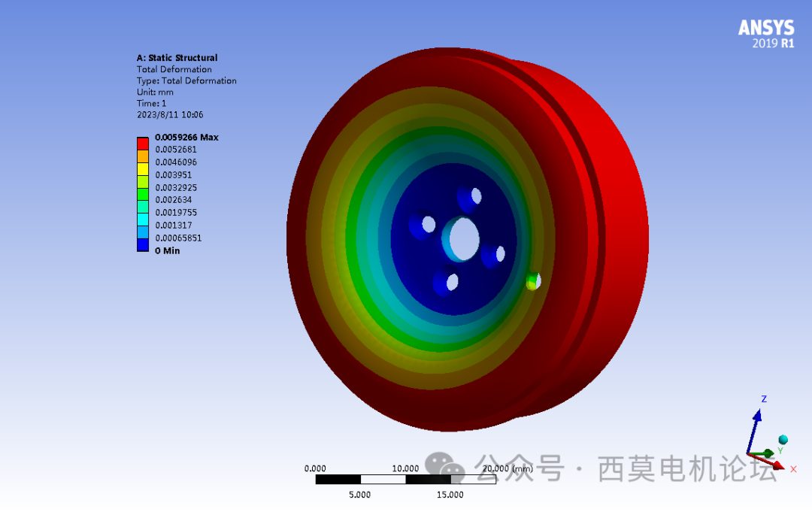Click the red X axis arrow in the triad
Image resolution: width=812 pixels, height=512 pixels.
[x=778, y=465]
